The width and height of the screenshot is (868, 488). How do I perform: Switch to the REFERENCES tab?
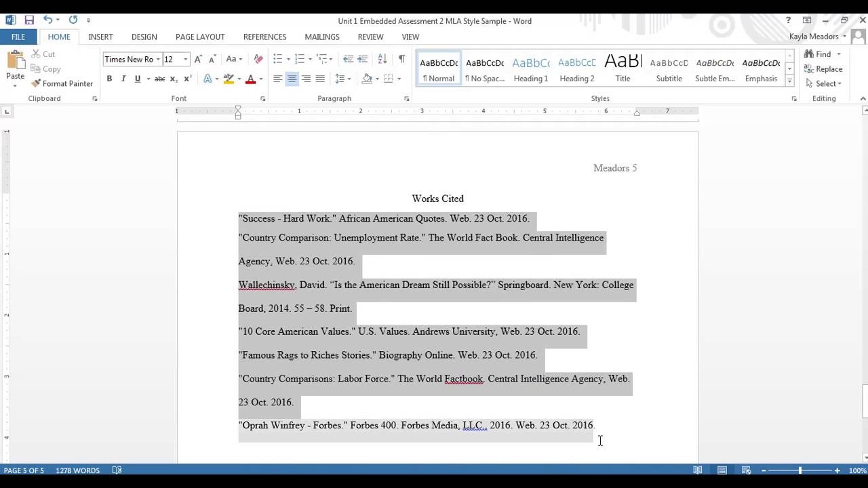coord(264,37)
